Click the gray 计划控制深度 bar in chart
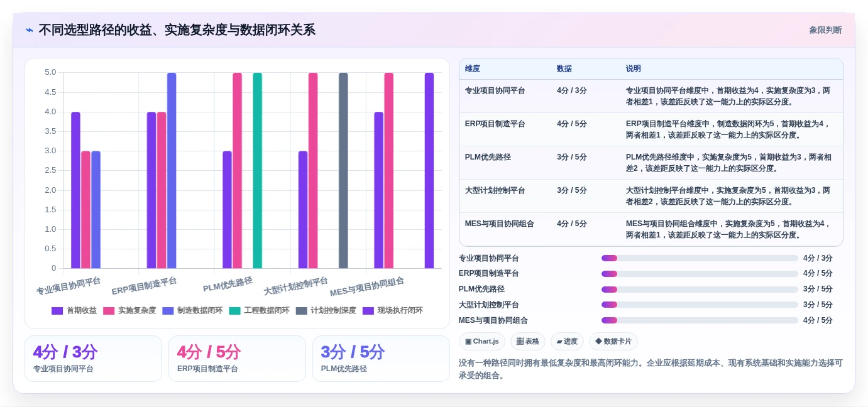 click(x=343, y=170)
